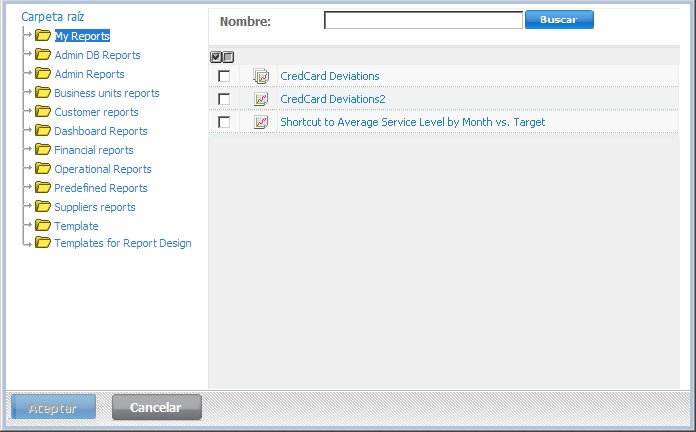
Task: Click the Admin Reports folder icon
Action: pyautogui.click(x=43, y=73)
